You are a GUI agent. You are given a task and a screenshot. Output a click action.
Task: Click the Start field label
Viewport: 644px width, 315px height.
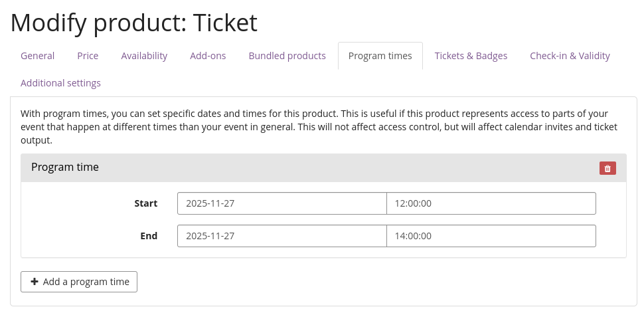point(145,203)
